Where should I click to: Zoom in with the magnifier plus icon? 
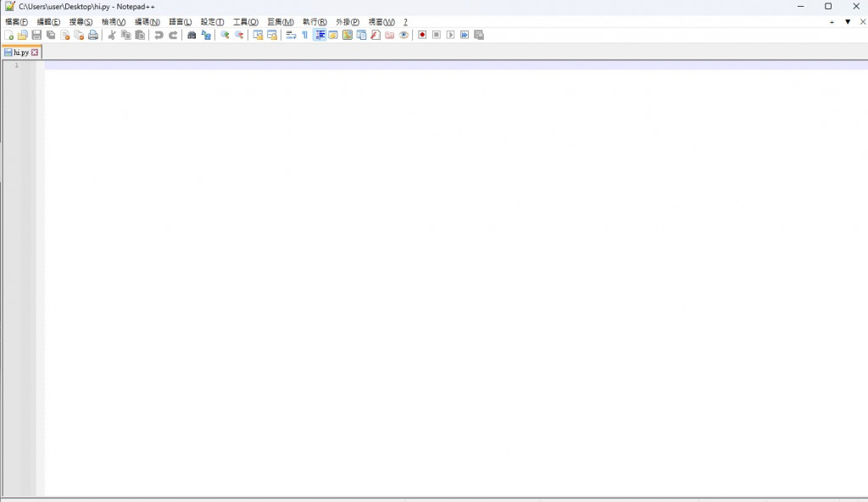click(225, 35)
